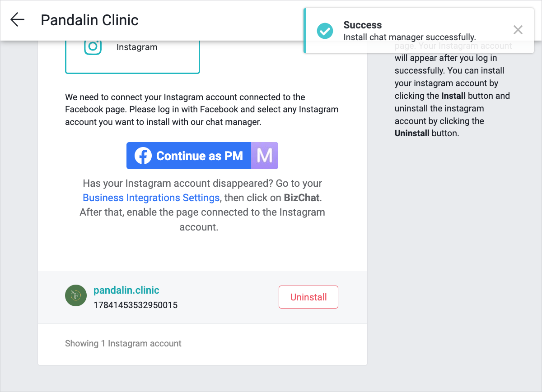542x392 pixels.
Task: Click the account ID 17841453532950015
Action: tap(135, 305)
